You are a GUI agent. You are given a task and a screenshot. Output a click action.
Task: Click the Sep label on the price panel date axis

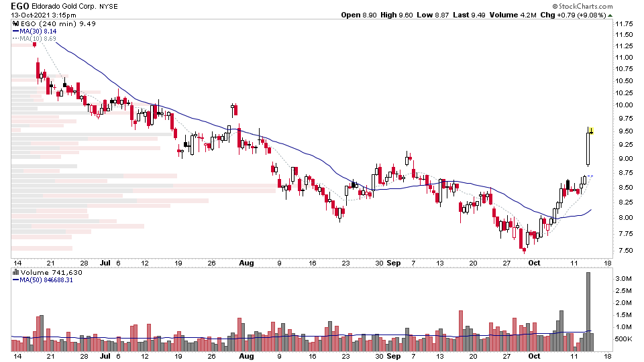pos(394,263)
